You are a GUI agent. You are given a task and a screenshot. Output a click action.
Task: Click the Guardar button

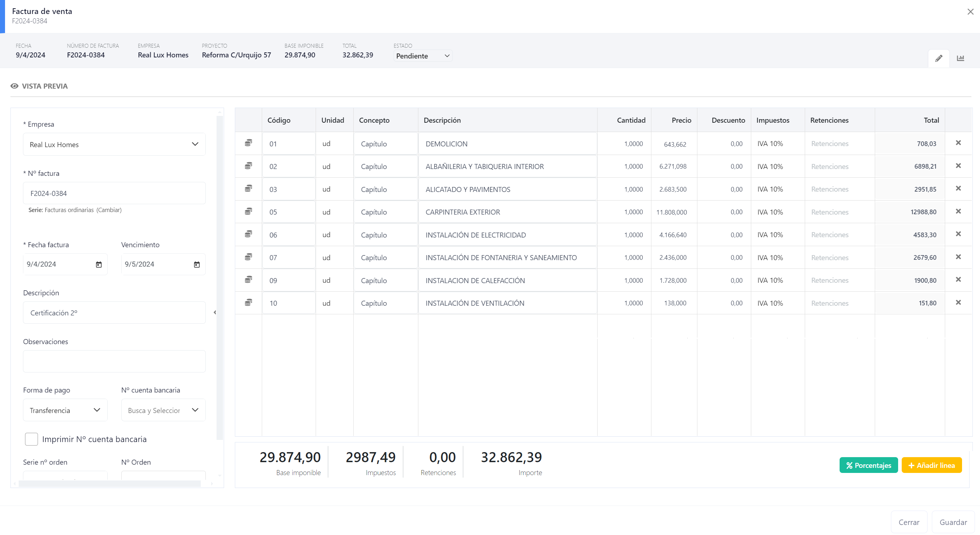click(953, 522)
